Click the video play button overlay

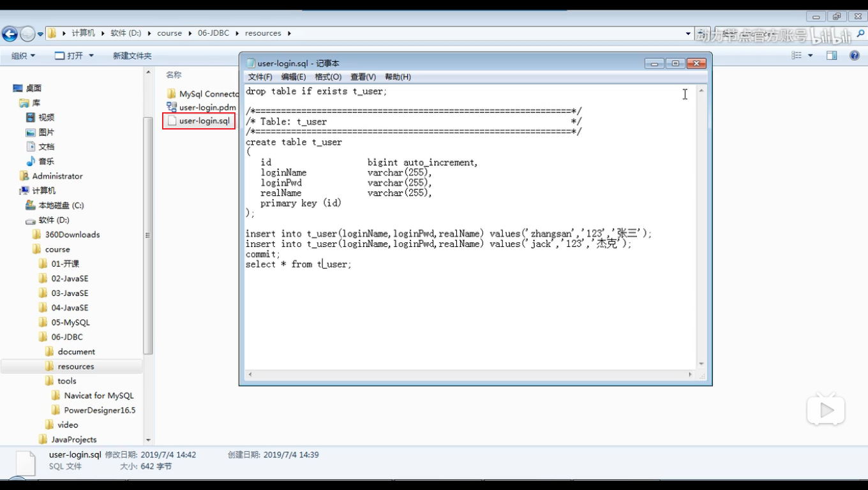[826, 410]
